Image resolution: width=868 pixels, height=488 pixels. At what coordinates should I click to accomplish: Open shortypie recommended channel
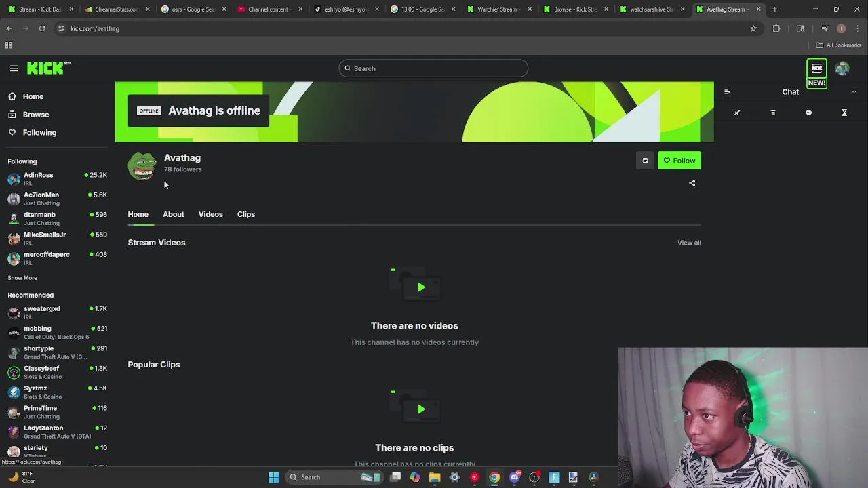coord(58,352)
